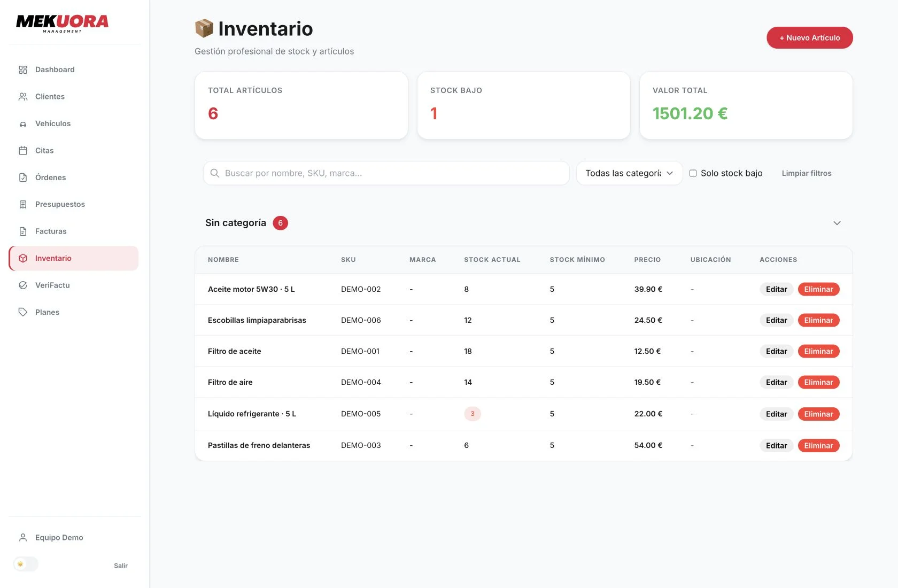898x588 pixels.
Task: Click the Equipo Demo user icon
Action: (x=23, y=538)
